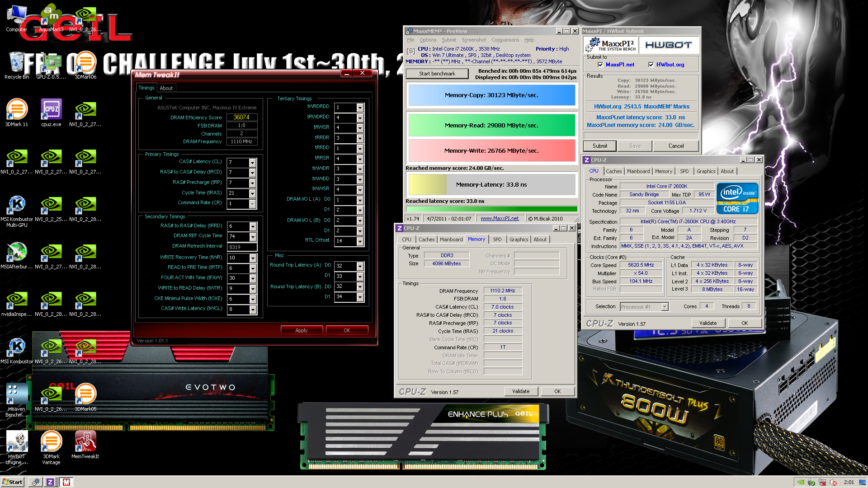Open the CAS# Write Latency (tWCL) dropdown

pyautogui.click(x=253, y=310)
